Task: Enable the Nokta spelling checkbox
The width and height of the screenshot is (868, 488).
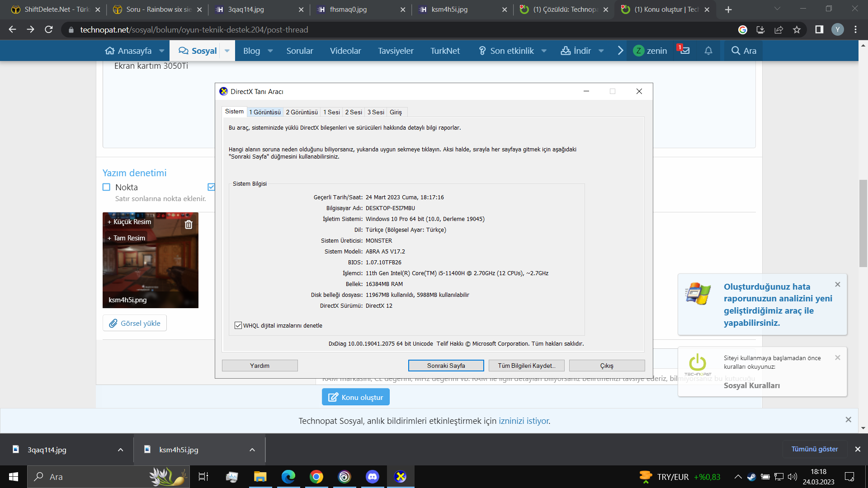Action: point(107,187)
